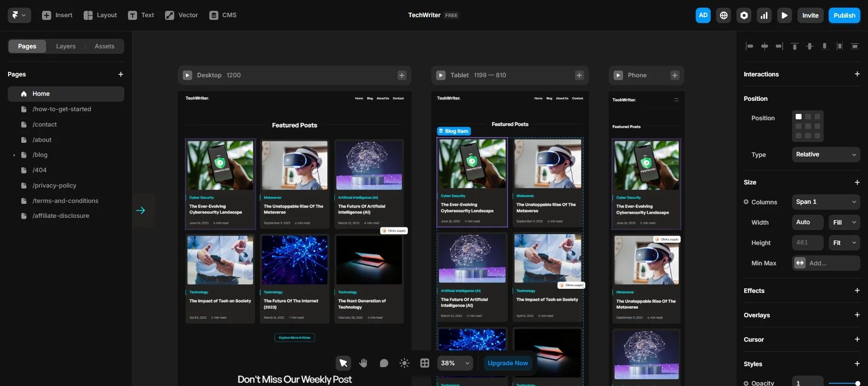The height and width of the screenshot is (386, 868).
Task: Add breakpoint after Phone
Action: (675, 75)
